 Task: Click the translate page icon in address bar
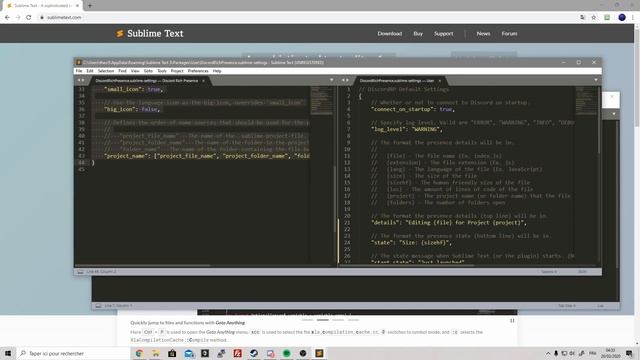pyautogui.click(x=582, y=18)
